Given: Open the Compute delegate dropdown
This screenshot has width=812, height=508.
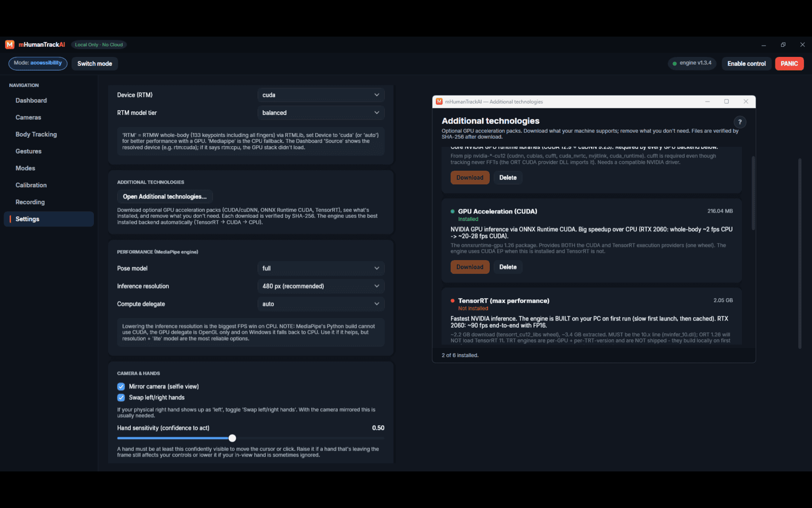Looking at the screenshot, I should point(321,304).
